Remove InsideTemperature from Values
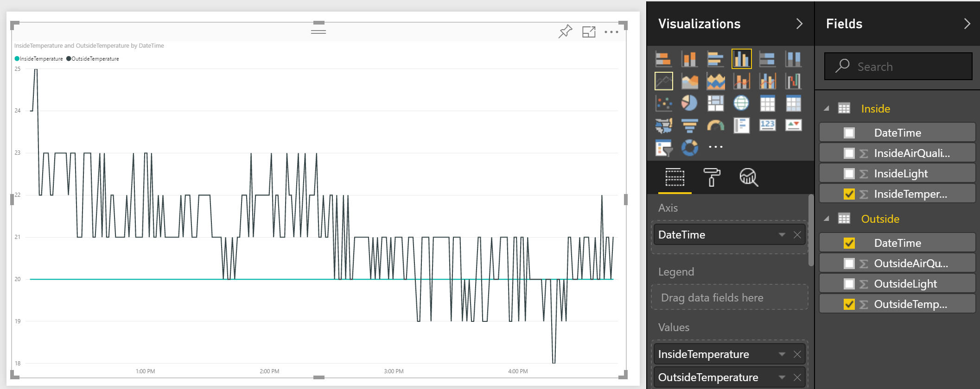This screenshot has width=980, height=389. (x=797, y=354)
